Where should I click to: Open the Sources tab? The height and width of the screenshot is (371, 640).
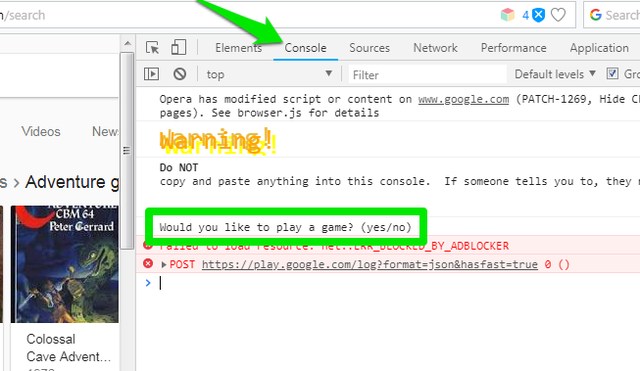click(x=369, y=48)
